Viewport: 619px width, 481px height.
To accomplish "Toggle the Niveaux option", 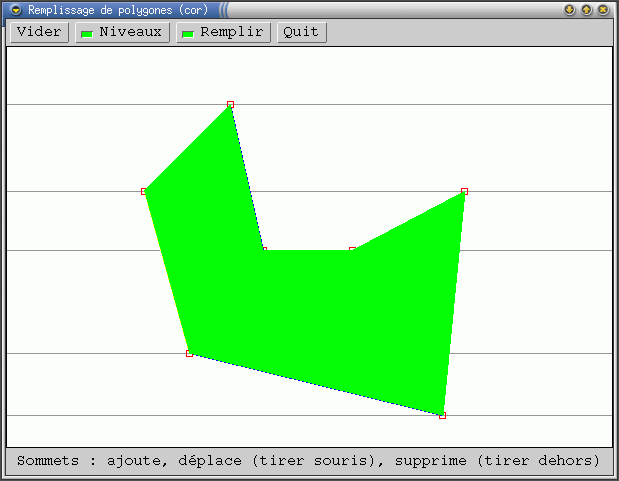I will pos(121,32).
